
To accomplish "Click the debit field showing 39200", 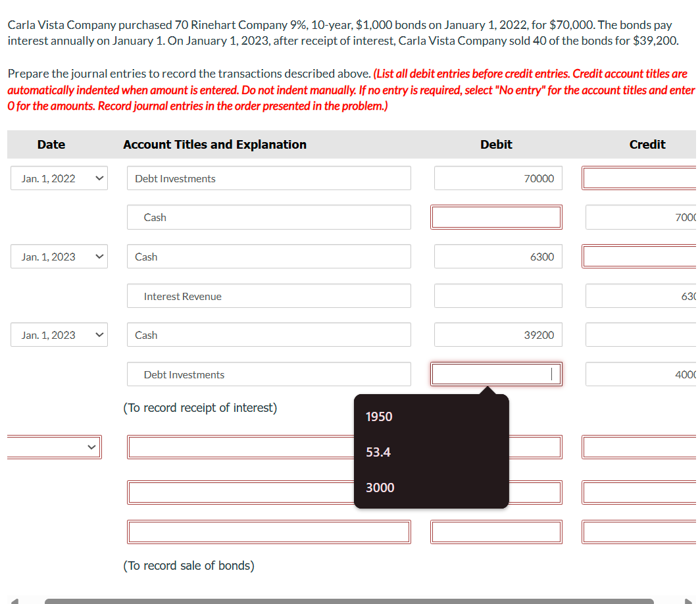I will [498, 335].
